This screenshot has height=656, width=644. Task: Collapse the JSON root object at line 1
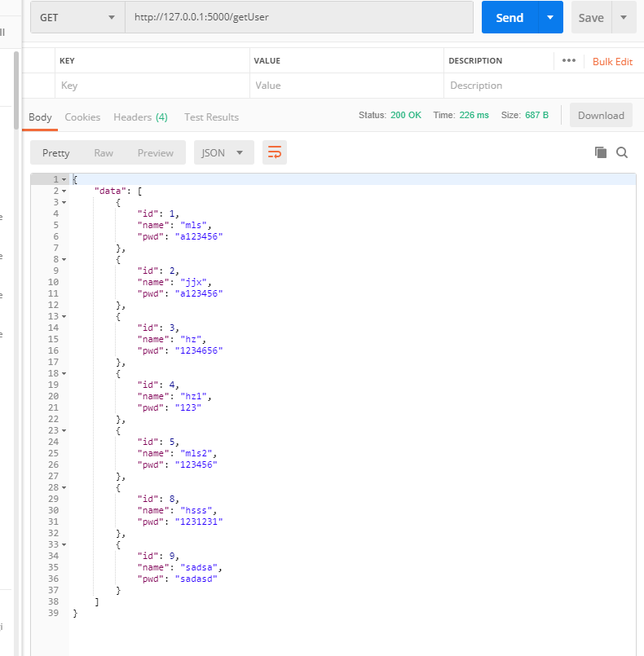point(64,178)
